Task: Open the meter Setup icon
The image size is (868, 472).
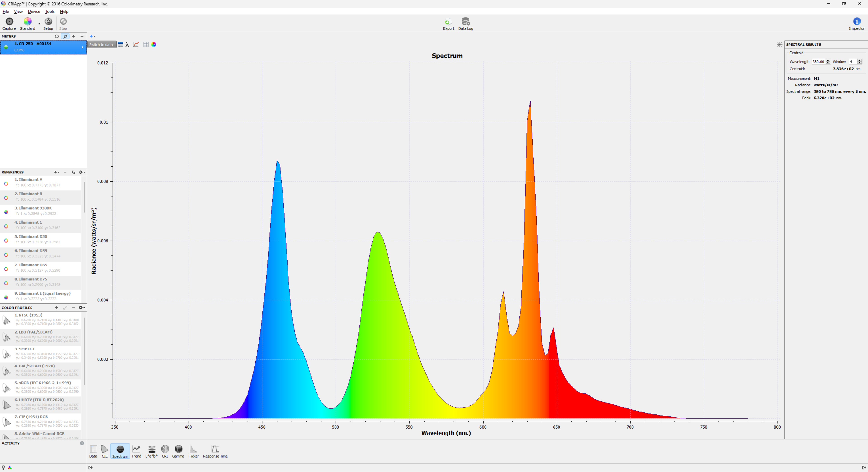Action: [48, 21]
